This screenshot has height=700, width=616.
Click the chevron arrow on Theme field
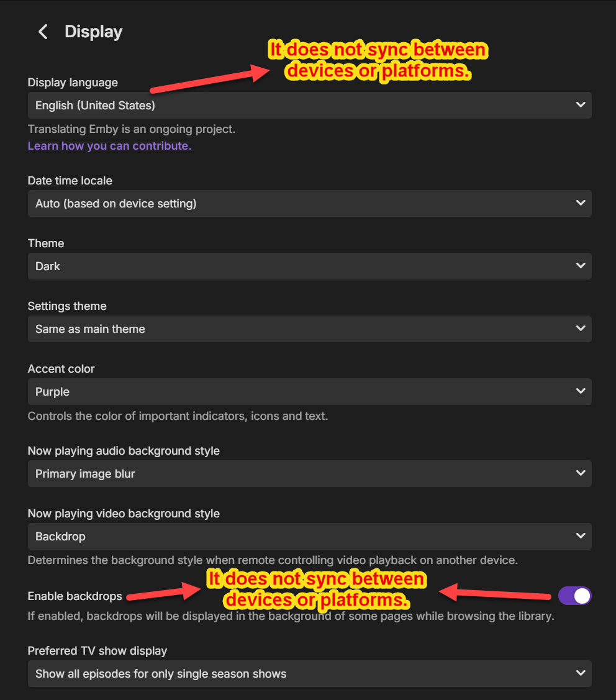tap(581, 266)
